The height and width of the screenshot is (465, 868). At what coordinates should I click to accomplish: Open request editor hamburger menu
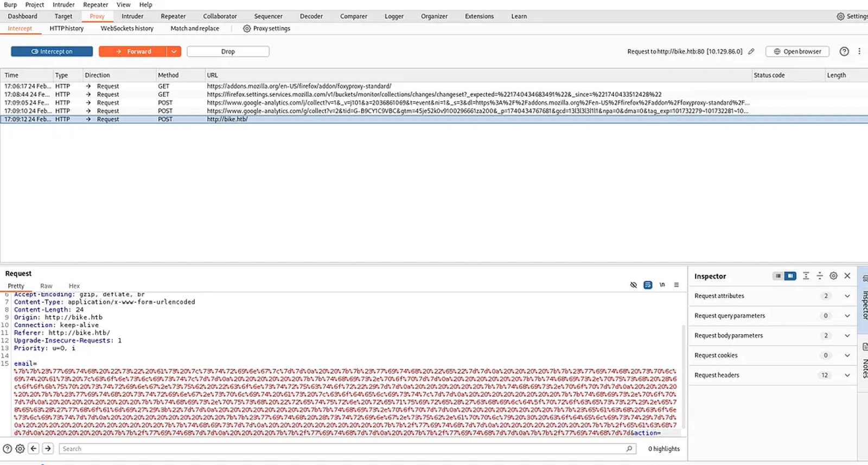(x=676, y=285)
